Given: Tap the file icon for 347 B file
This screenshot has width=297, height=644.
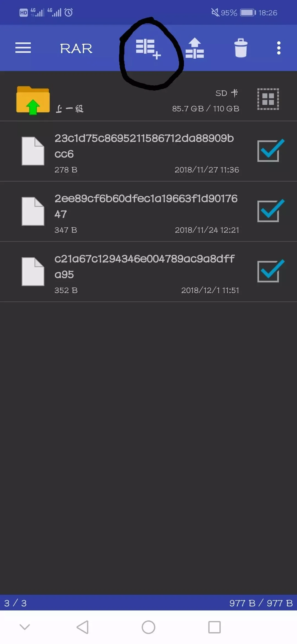Looking at the screenshot, I should coord(33,211).
